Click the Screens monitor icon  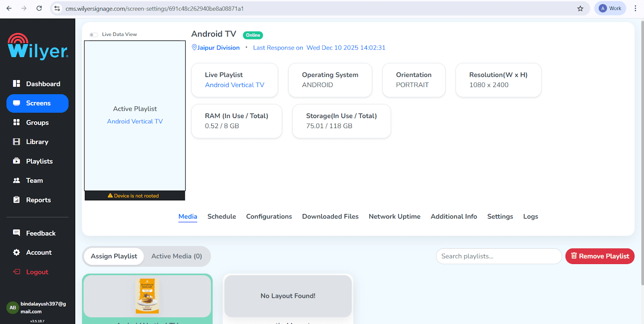coord(17,103)
